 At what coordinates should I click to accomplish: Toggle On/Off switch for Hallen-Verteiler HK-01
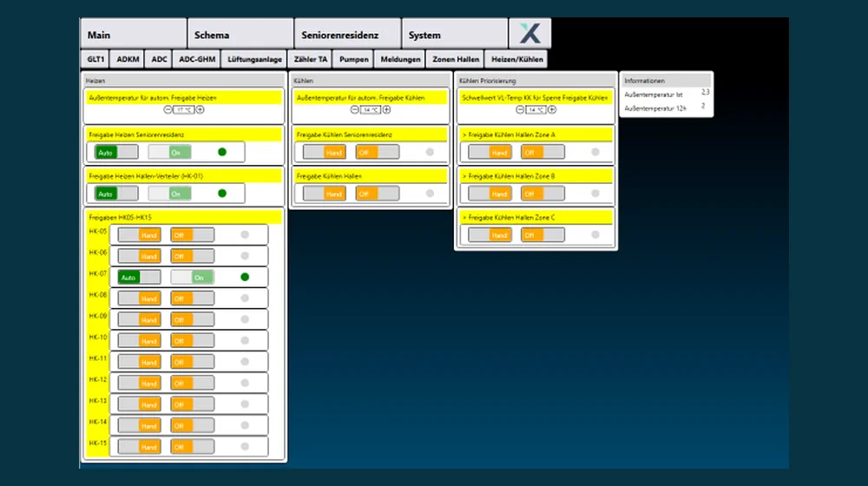[169, 194]
